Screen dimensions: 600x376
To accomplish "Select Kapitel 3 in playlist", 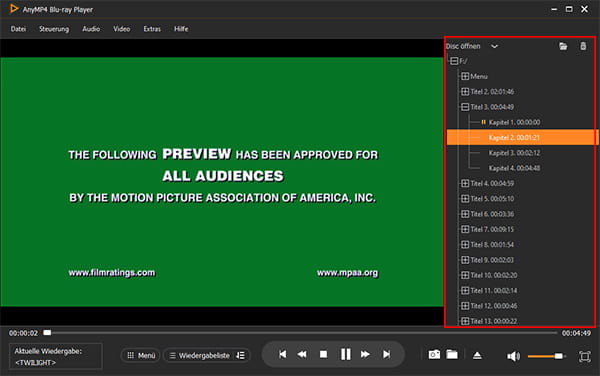I will pyautogui.click(x=514, y=153).
